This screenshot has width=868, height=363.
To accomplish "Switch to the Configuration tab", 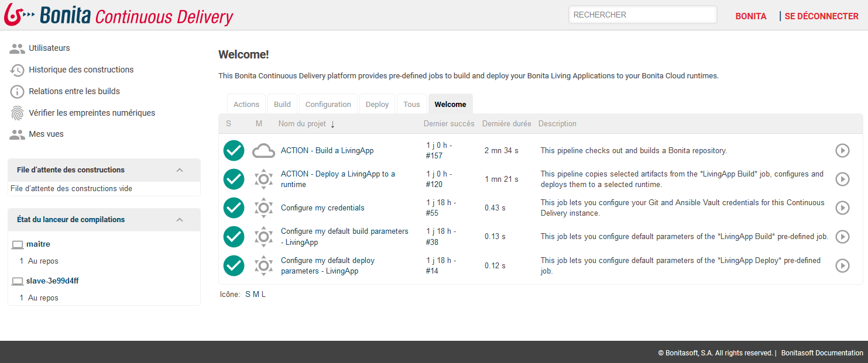I will pos(328,104).
